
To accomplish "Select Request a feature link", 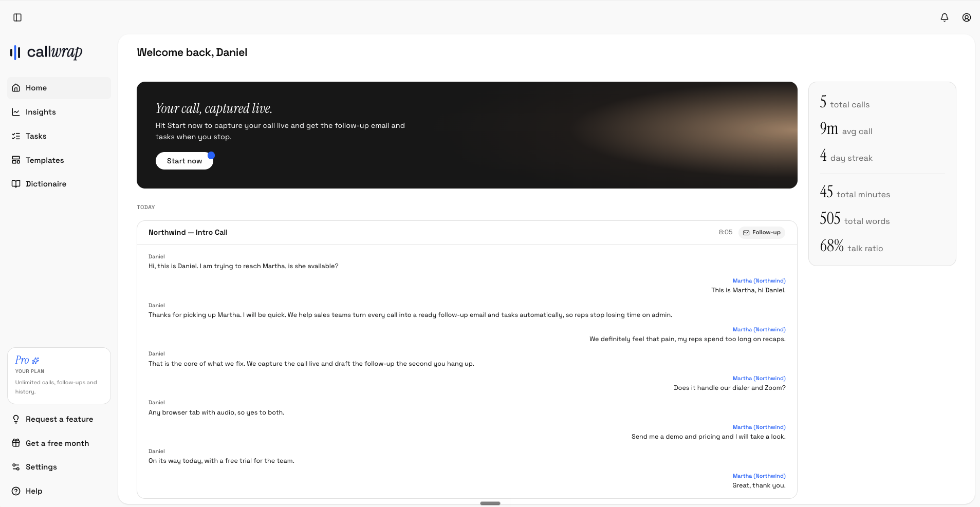I will (59, 419).
